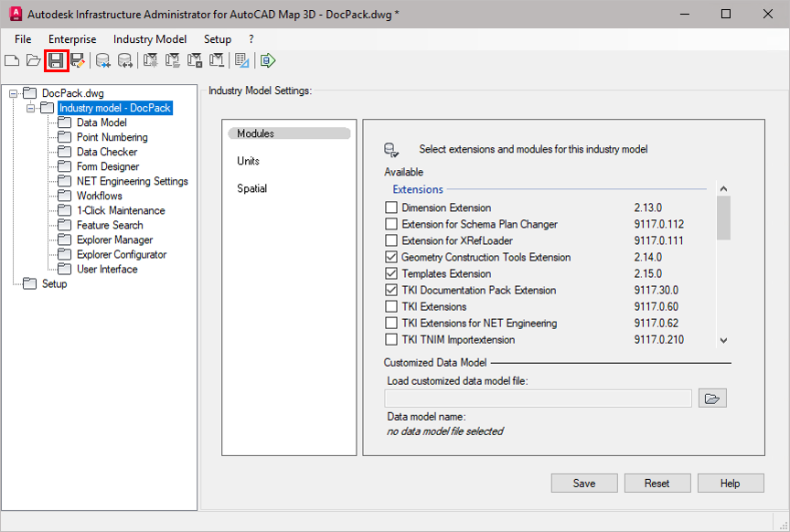This screenshot has height=532, width=790.
Task: Click the database icon with blue arrow
Action: 102,61
